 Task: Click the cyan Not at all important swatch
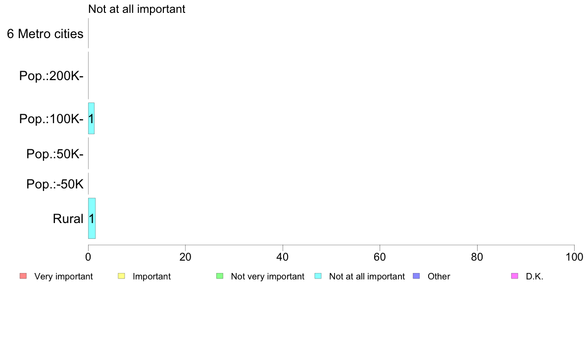[x=318, y=276]
